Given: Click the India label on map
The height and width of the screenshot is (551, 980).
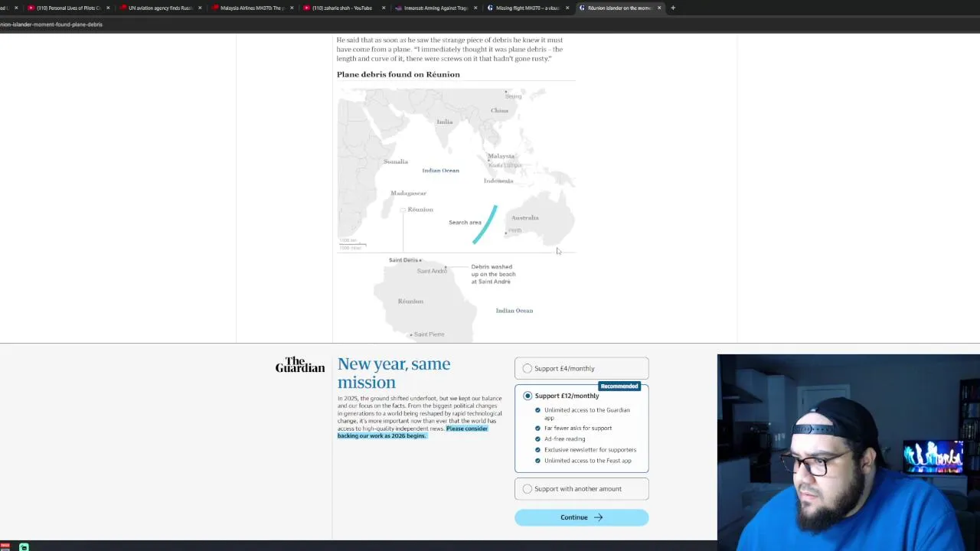Looking at the screenshot, I should pos(444,122).
